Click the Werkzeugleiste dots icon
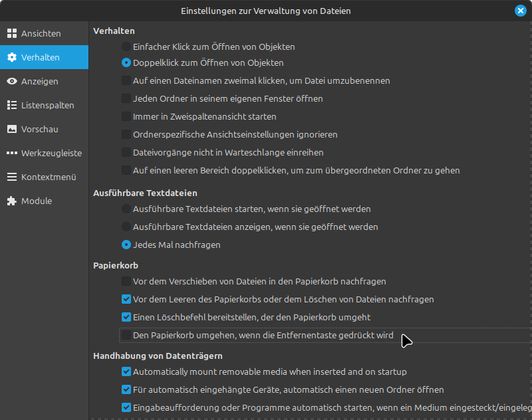 11,153
